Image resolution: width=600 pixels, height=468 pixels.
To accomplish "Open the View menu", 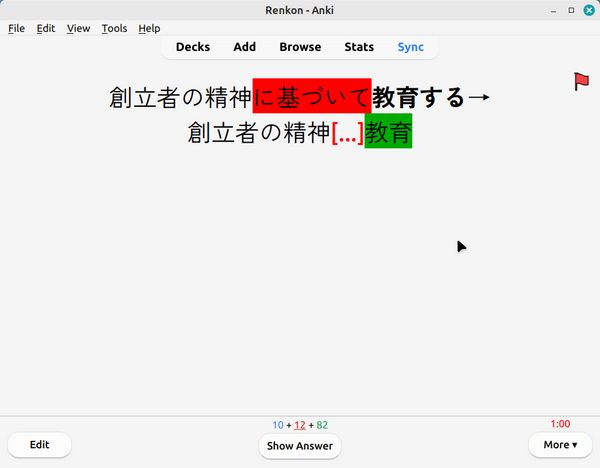I will (x=78, y=28).
